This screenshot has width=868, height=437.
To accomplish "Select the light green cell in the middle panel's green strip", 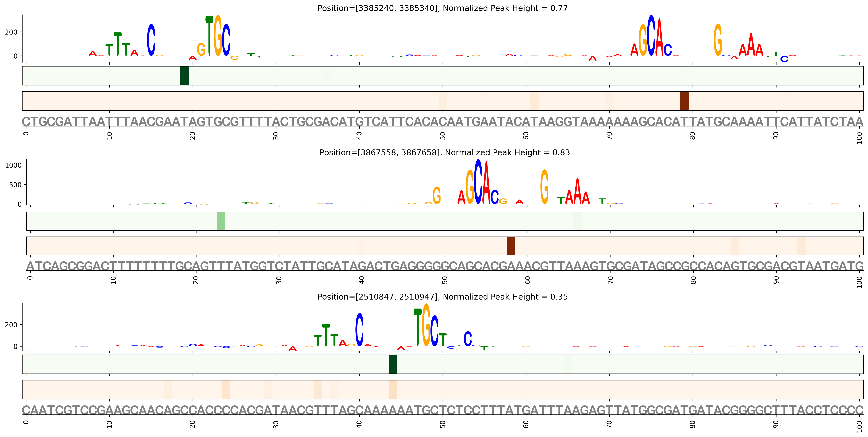I will click(x=221, y=221).
